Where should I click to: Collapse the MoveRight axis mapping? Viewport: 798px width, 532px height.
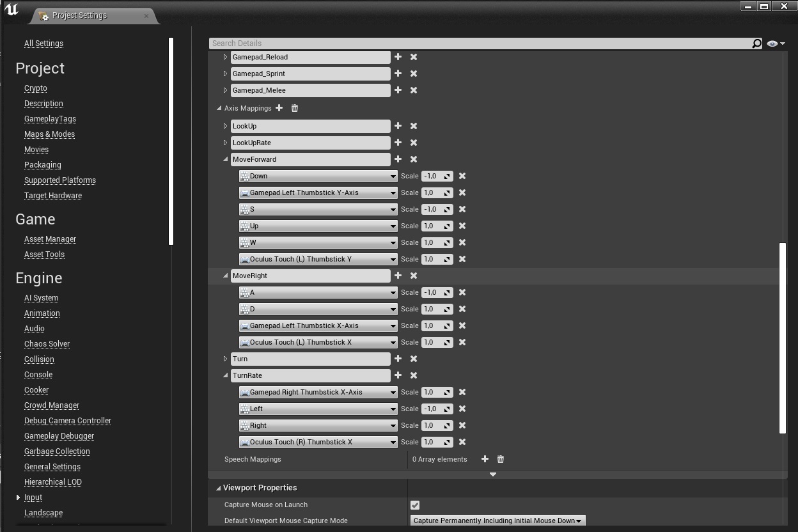click(x=225, y=276)
